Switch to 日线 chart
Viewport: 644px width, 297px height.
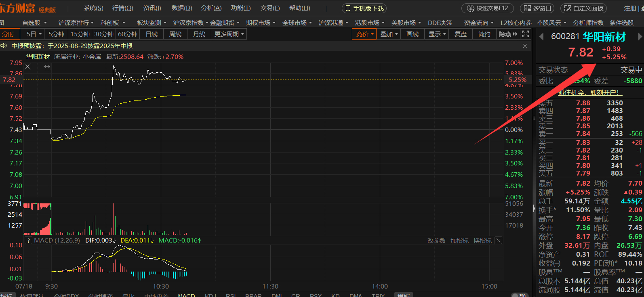click(152, 34)
